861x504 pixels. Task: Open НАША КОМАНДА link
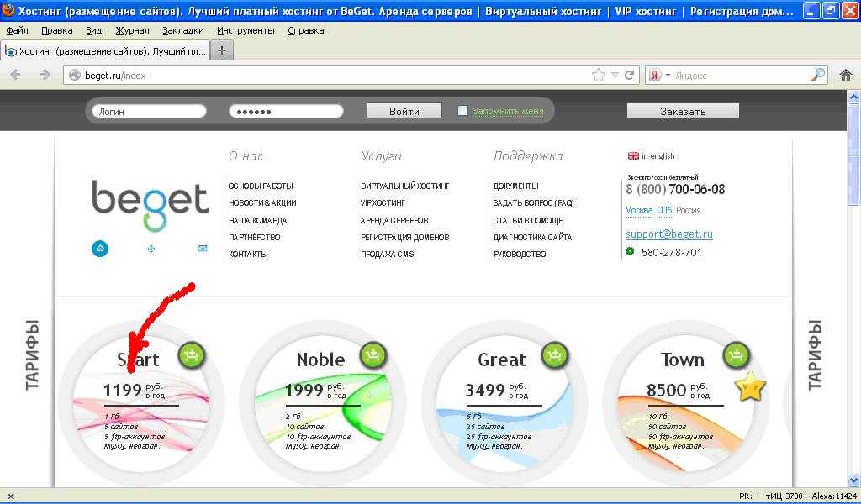pos(257,220)
